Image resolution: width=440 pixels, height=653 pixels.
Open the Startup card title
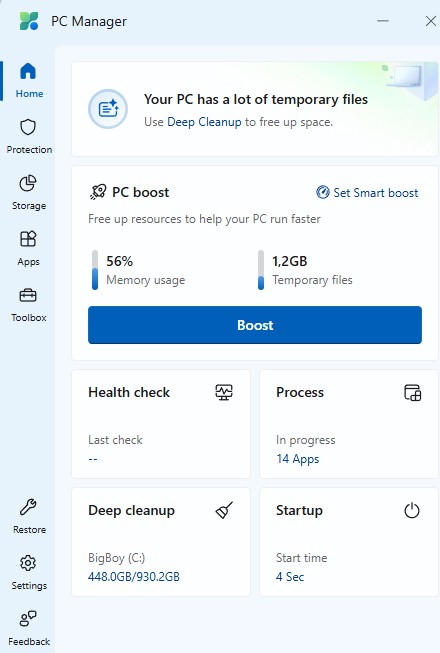(x=299, y=511)
